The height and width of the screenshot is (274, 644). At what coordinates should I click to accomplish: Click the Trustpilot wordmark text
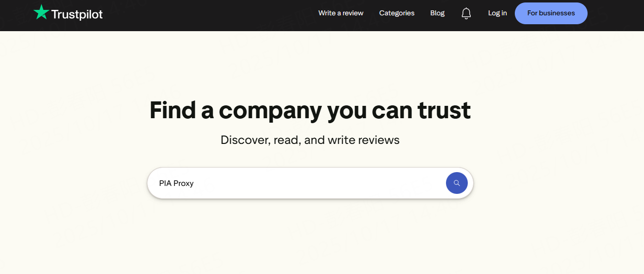[77, 14]
